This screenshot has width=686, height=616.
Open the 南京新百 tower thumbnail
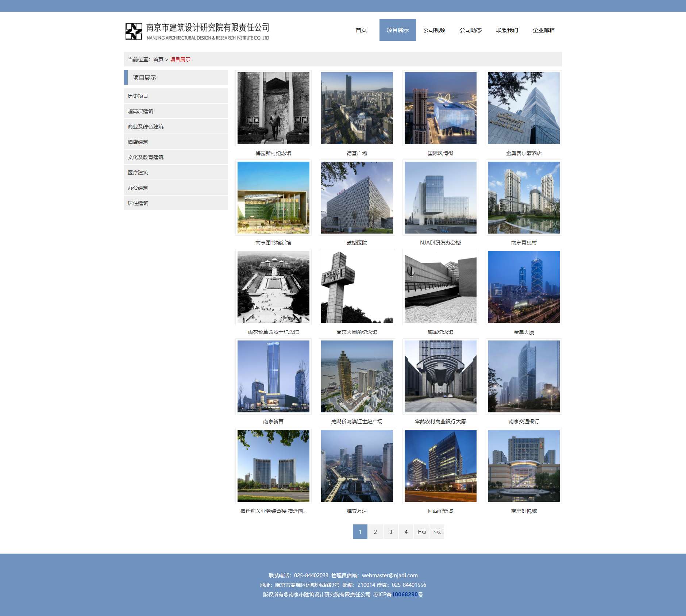(273, 376)
